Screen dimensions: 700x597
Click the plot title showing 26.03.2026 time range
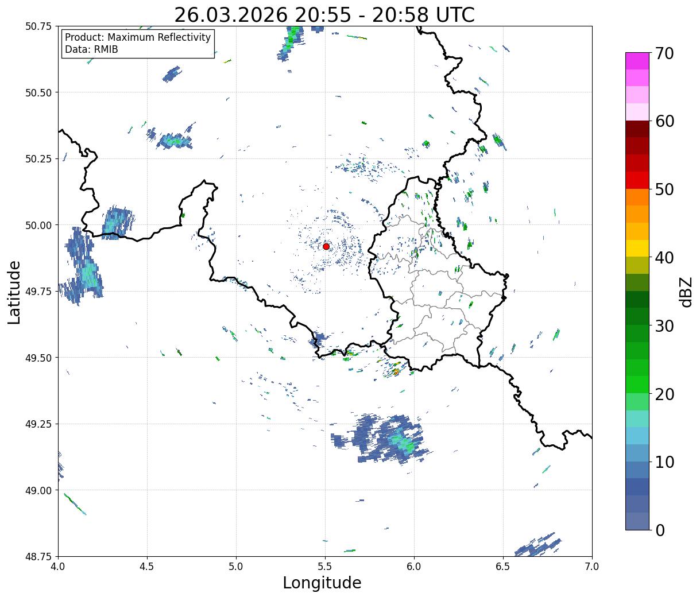click(x=324, y=15)
